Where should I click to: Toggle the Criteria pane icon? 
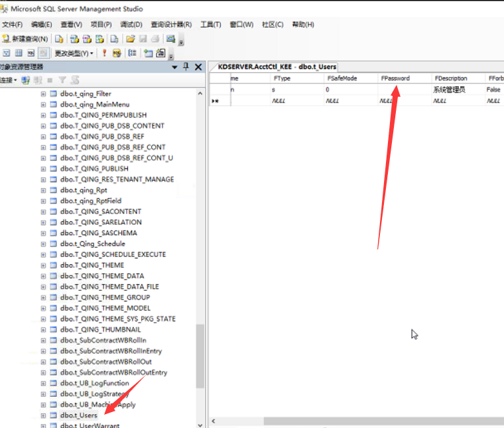[x=19, y=53]
